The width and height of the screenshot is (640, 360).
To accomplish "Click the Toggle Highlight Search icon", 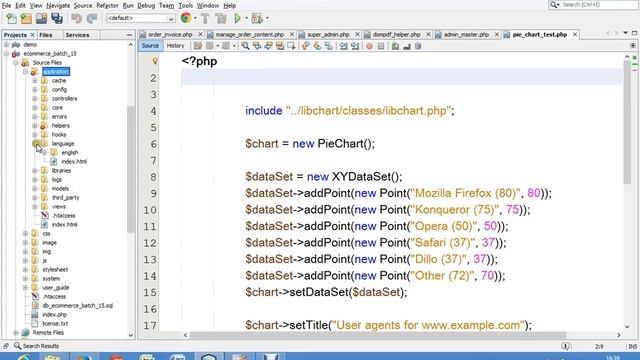I will coord(280,46).
